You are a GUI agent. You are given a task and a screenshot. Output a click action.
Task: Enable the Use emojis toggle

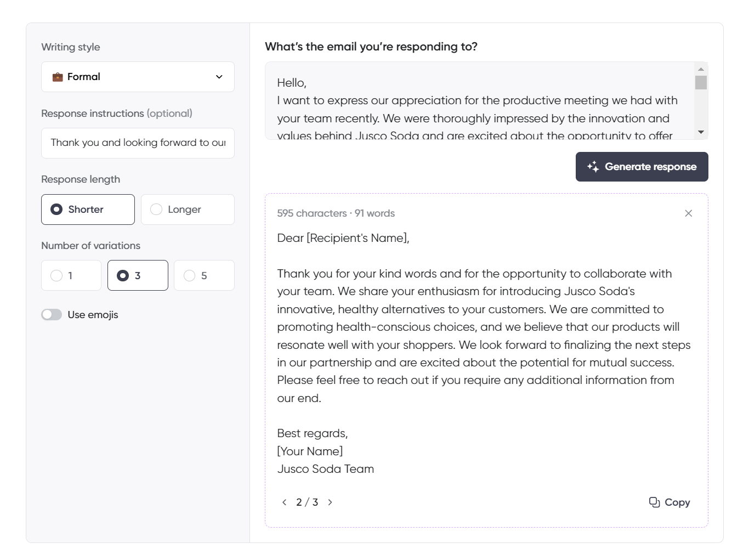[52, 314]
